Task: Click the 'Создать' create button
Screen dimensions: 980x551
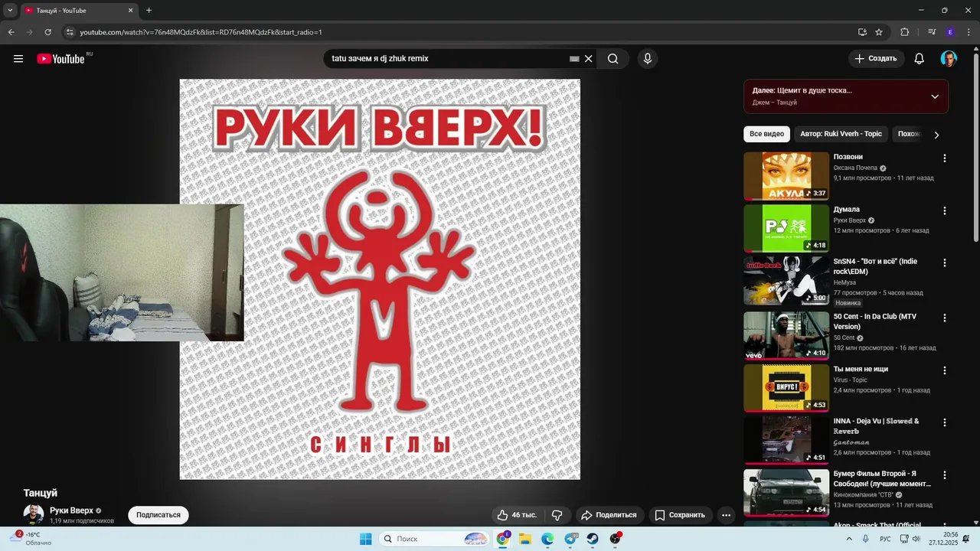Action: click(x=876, y=59)
